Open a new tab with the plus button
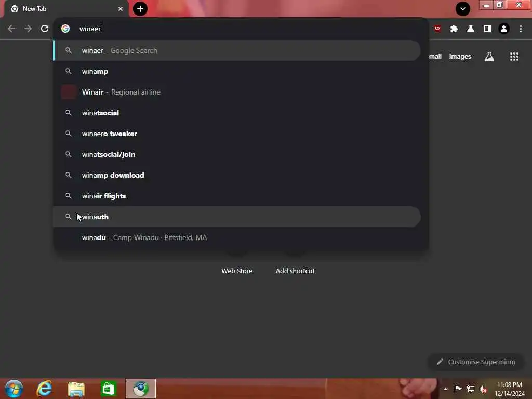This screenshot has height=399, width=532. (140, 9)
